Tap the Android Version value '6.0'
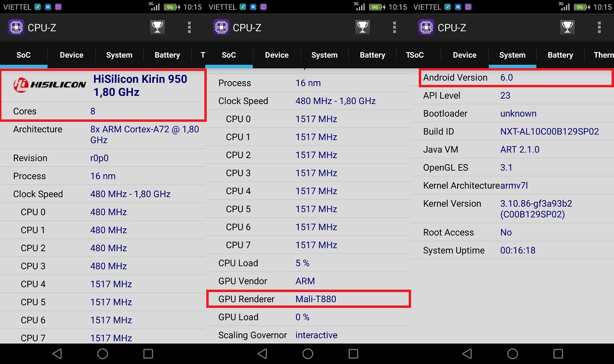Viewport: 614px width, 364px height. point(507,78)
